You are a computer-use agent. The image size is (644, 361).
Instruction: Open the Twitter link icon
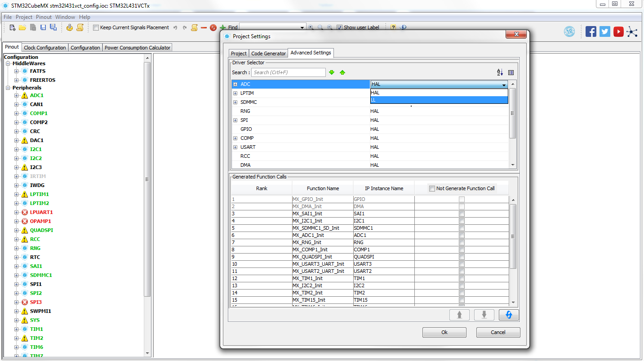pos(605,31)
